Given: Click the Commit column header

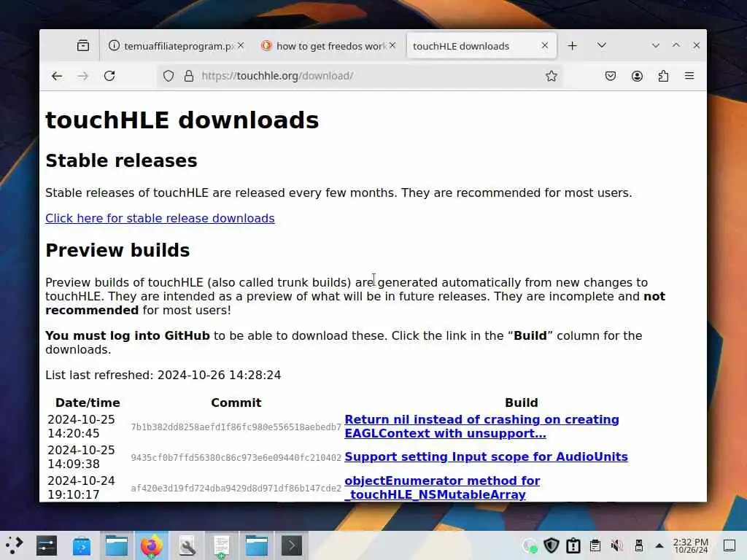Looking at the screenshot, I should click(236, 402).
